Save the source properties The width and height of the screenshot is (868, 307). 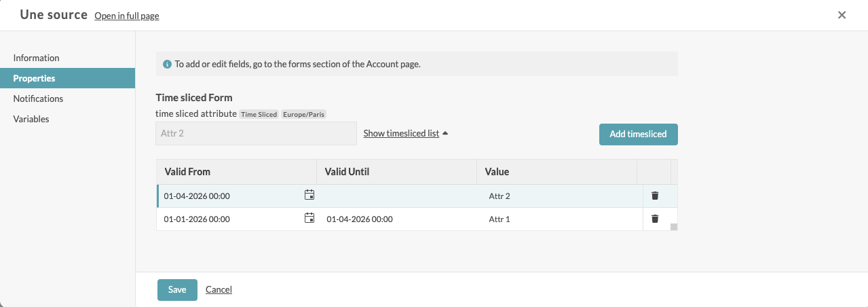(x=177, y=289)
